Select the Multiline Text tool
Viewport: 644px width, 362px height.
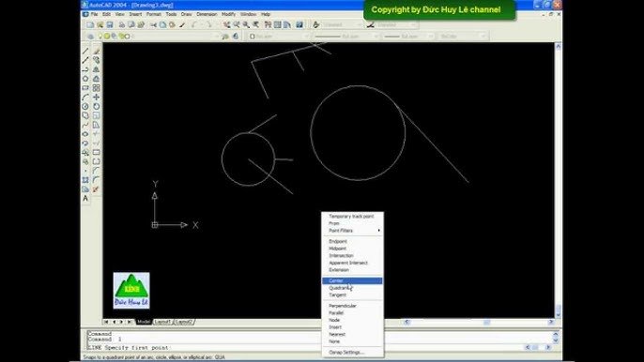tap(85, 199)
